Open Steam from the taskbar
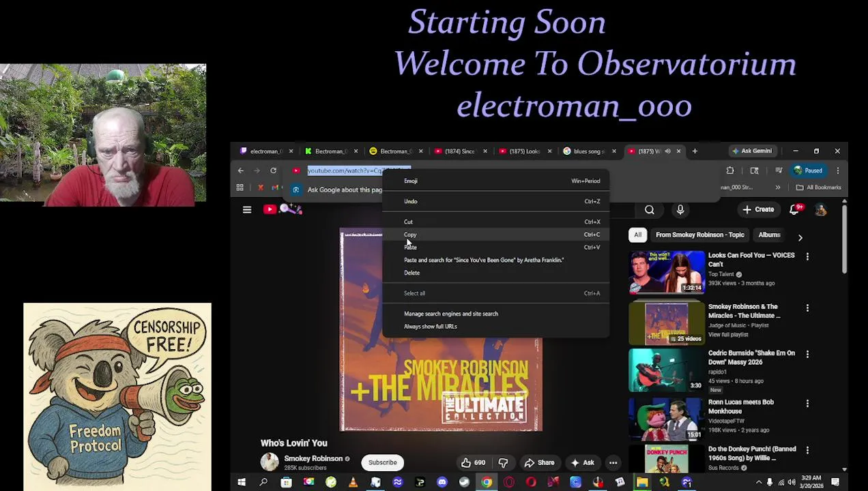 tap(464, 483)
